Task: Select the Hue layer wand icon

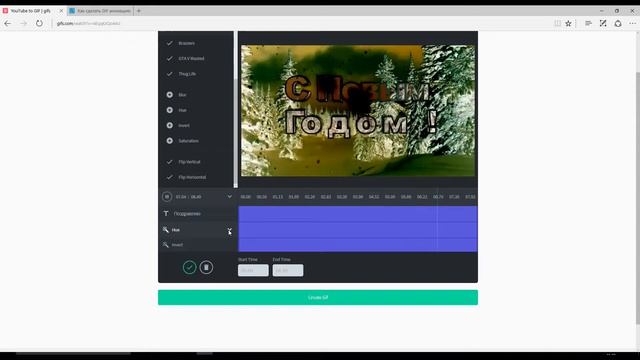Action: 166,230
